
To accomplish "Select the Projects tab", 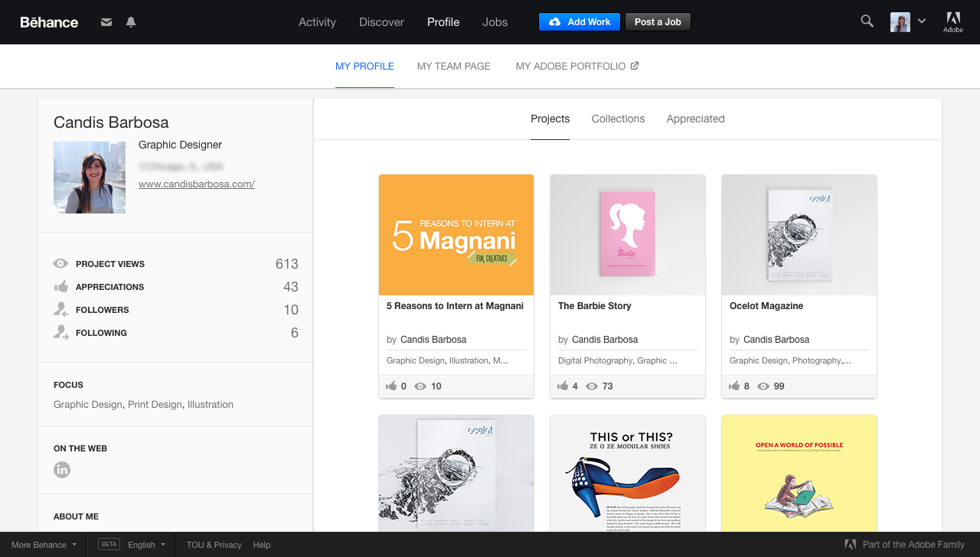I will coord(550,119).
